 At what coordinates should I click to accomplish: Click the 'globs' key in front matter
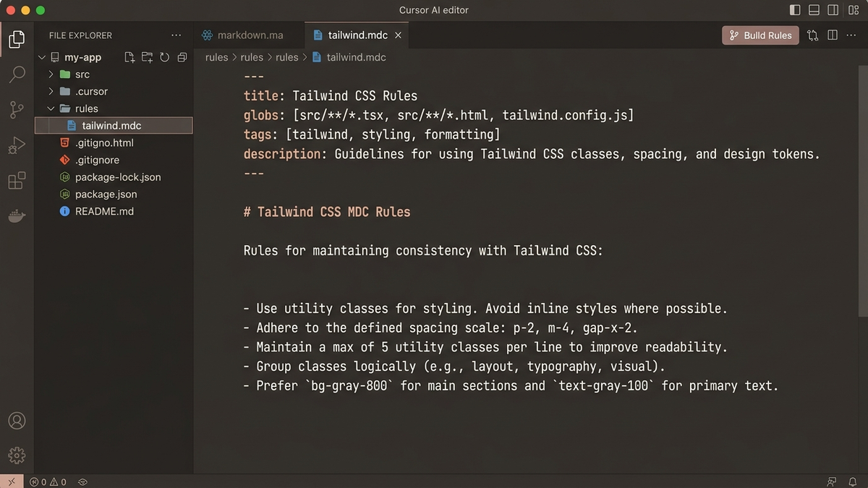[260, 115]
